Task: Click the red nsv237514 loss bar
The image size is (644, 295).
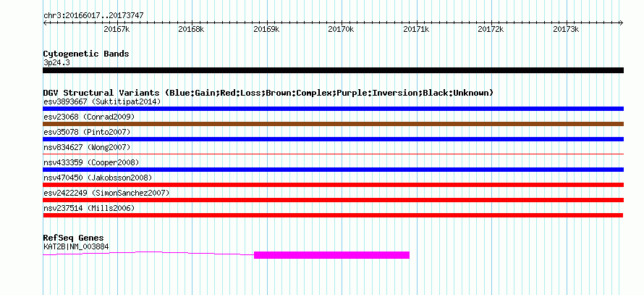Action: pos(333,215)
